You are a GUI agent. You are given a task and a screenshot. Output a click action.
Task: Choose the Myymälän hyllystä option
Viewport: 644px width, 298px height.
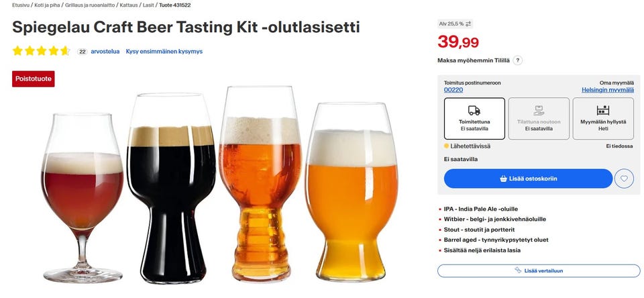(x=603, y=119)
